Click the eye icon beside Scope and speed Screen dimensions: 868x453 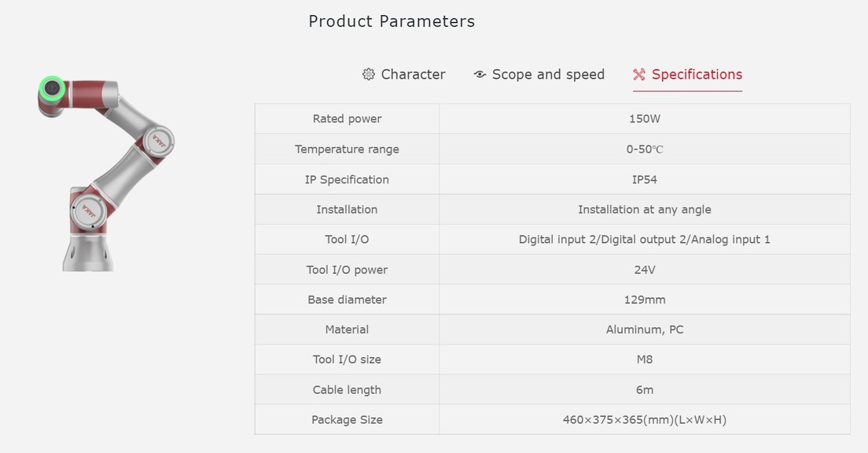(480, 74)
